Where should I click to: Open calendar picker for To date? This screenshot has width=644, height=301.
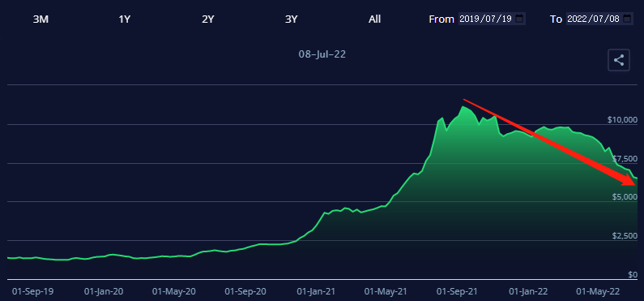(627, 19)
